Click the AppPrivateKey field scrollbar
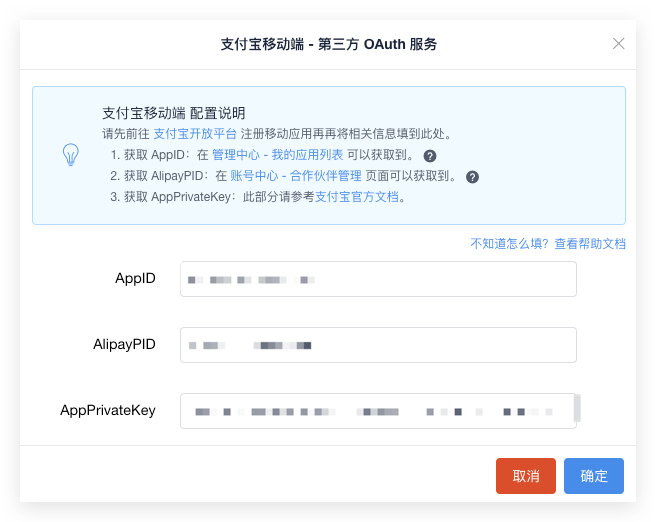Image resolution: width=656 pixels, height=522 pixels. coord(577,408)
